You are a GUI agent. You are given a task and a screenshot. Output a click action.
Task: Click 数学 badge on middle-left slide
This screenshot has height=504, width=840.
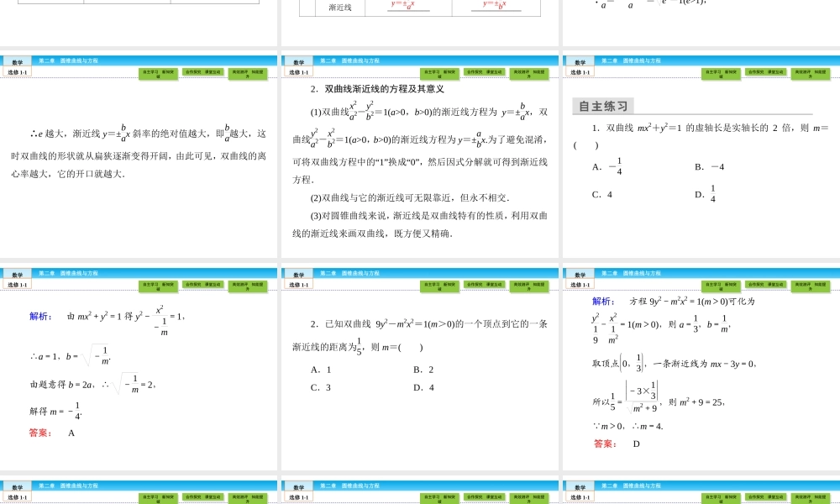click(x=18, y=272)
